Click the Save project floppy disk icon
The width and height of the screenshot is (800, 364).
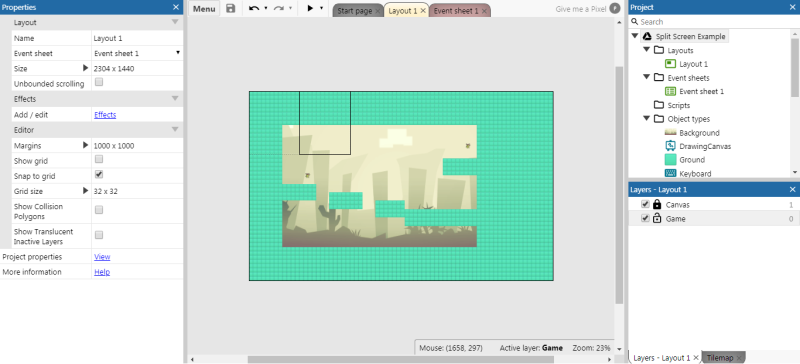(x=231, y=8)
